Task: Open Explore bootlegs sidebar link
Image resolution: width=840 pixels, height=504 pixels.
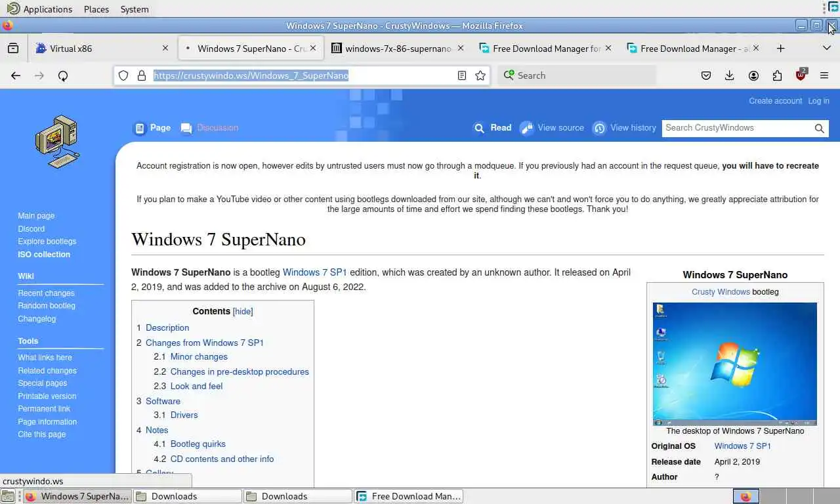Action: pyautogui.click(x=47, y=241)
